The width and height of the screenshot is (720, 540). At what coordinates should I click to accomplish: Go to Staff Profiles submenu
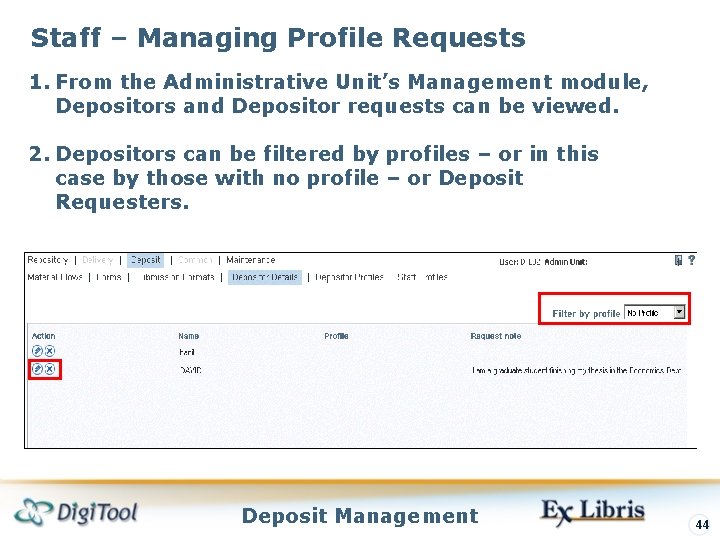pos(422,277)
